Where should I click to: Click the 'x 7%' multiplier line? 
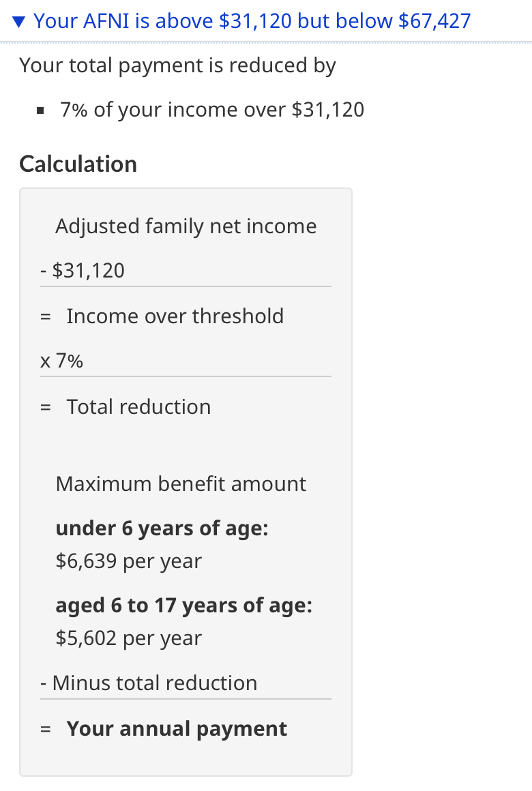[61, 361]
